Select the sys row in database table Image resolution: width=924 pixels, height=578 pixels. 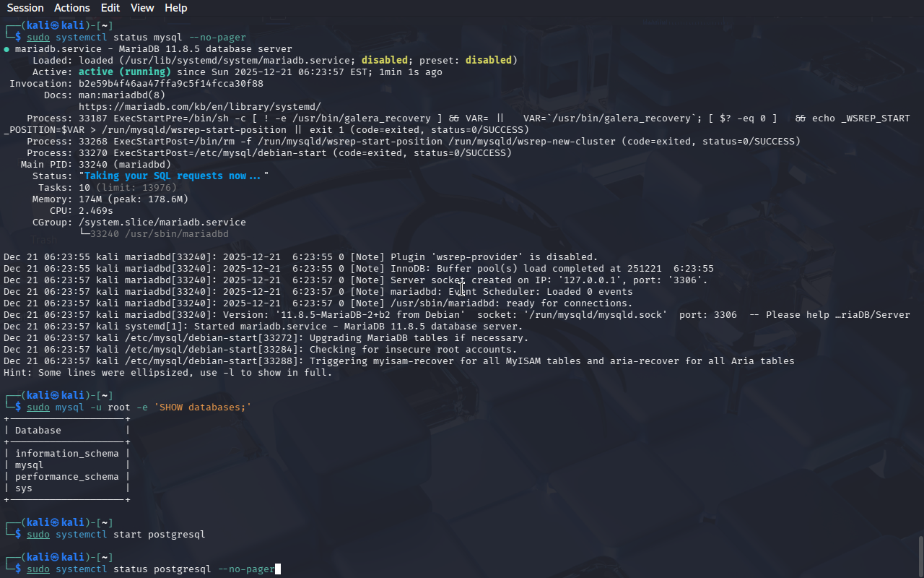24,488
